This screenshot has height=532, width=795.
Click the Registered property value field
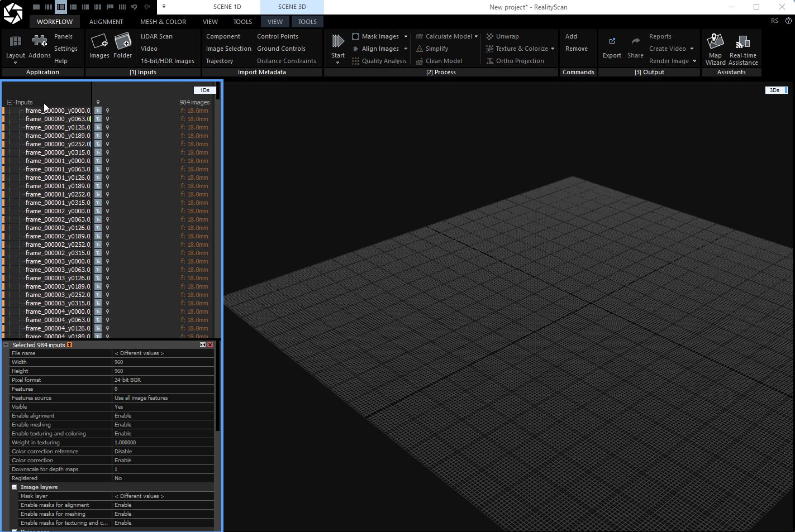coord(163,478)
